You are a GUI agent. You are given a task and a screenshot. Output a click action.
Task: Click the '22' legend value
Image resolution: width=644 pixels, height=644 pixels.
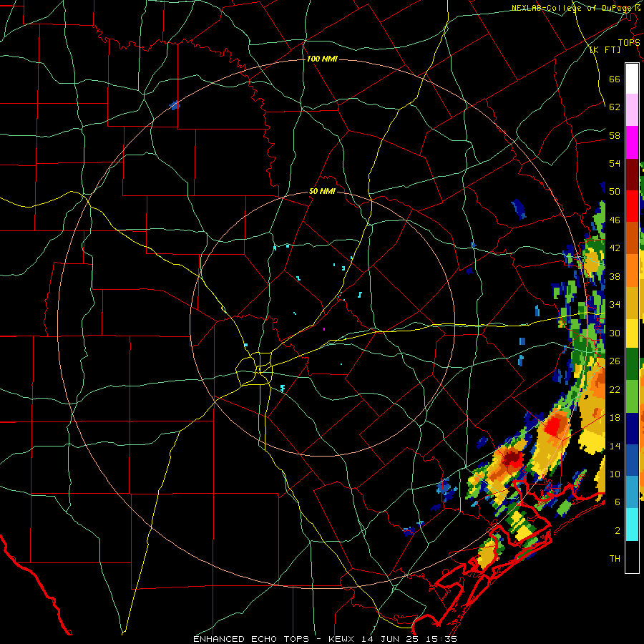tap(615, 389)
